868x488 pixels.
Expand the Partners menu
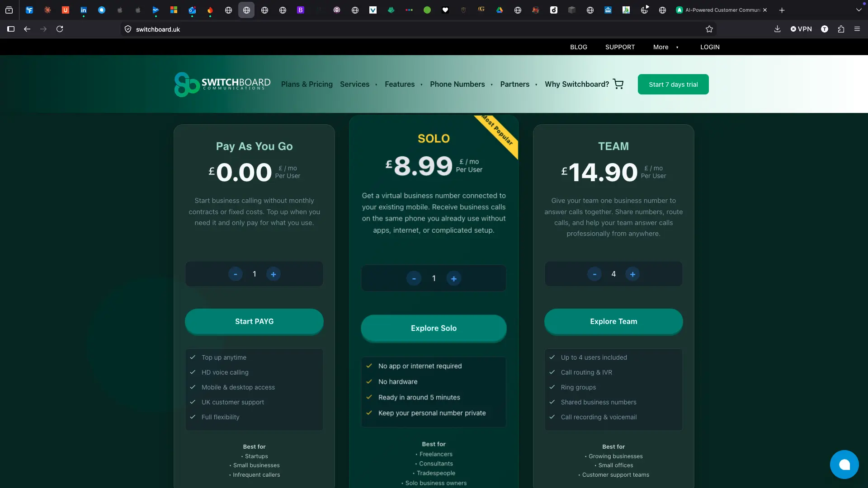[519, 84]
